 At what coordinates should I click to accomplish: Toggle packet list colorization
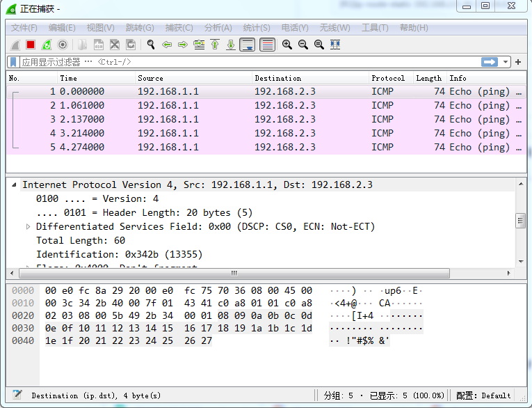click(x=267, y=45)
